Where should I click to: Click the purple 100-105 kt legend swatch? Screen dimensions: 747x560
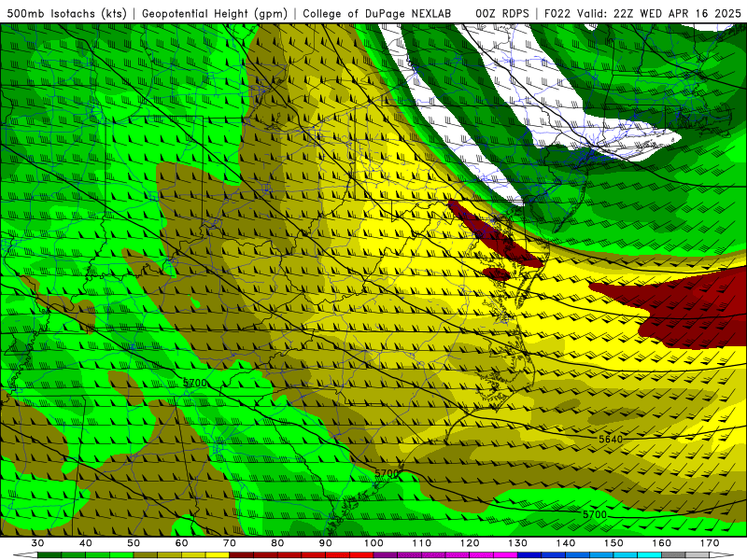tap(386, 555)
